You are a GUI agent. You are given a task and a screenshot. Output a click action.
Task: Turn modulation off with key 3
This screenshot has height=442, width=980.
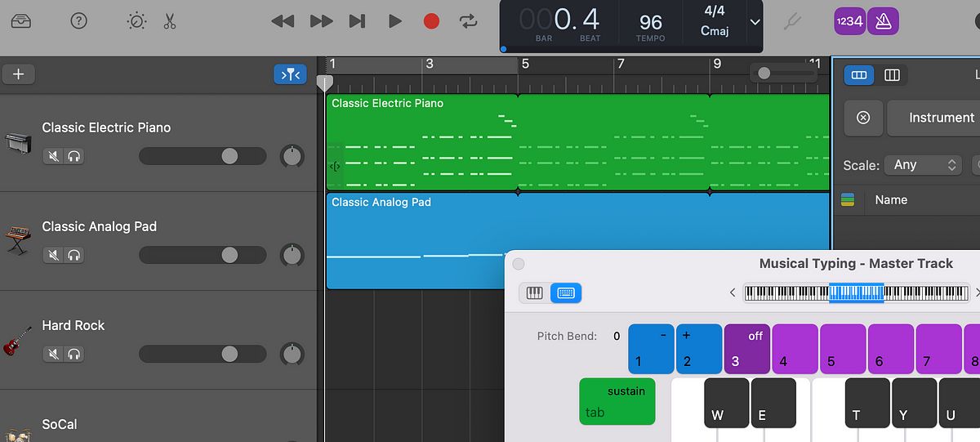tap(747, 349)
